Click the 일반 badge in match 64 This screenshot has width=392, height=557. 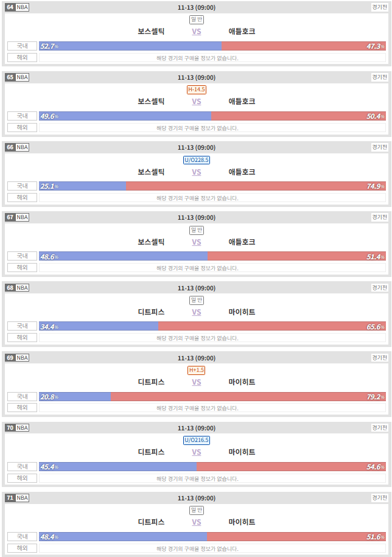click(x=197, y=19)
